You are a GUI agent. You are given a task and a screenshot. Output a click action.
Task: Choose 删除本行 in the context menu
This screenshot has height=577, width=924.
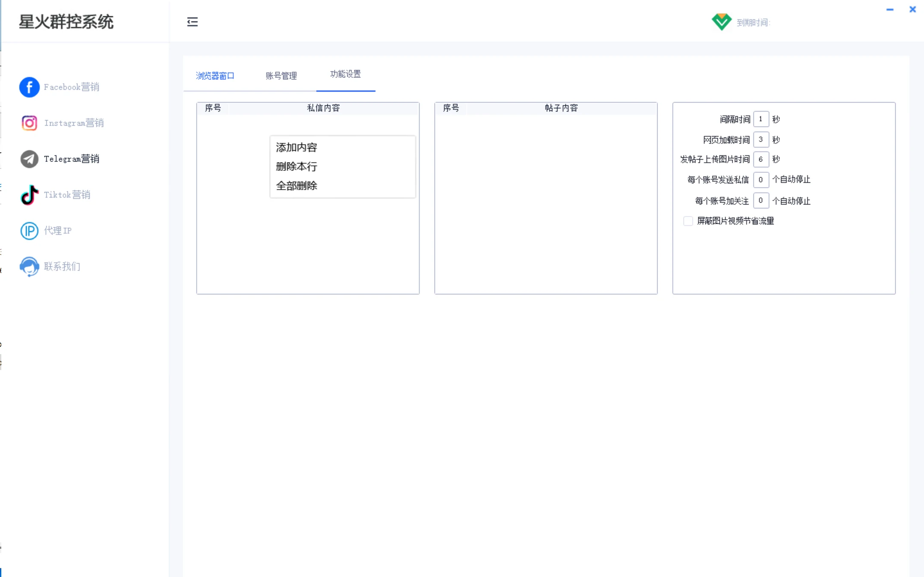(x=296, y=166)
